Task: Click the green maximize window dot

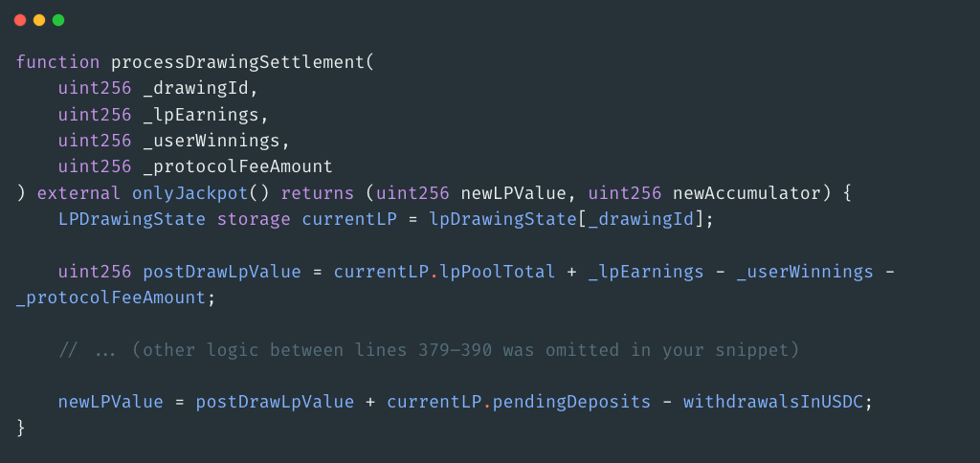Action: coord(58,20)
